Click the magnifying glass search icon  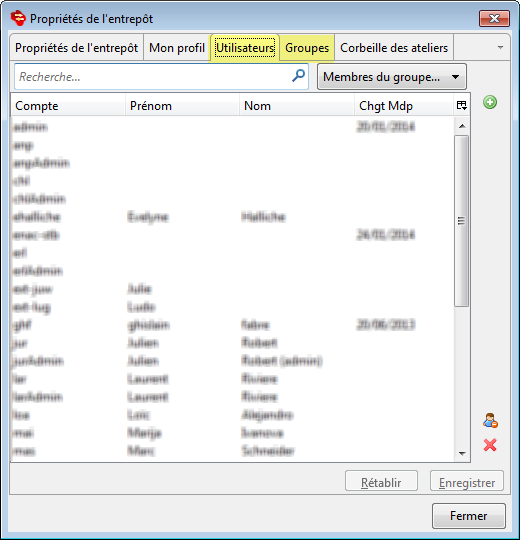tap(298, 76)
